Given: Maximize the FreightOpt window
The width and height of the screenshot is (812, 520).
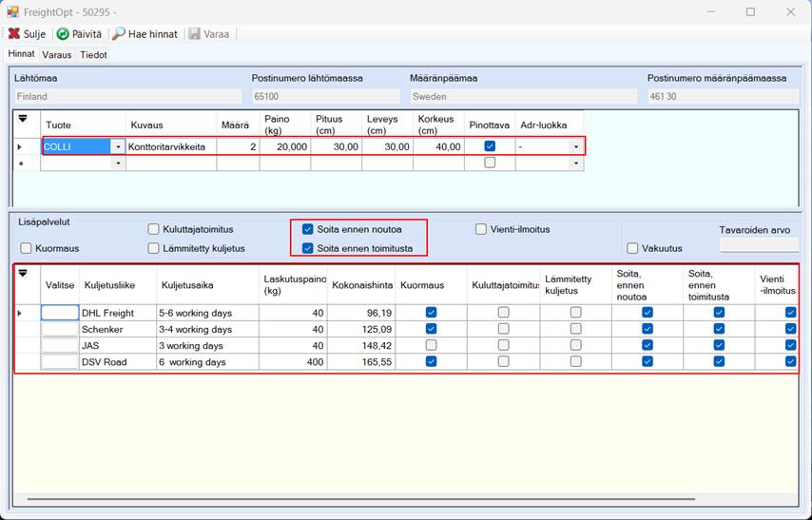Looking at the screenshot, I should (x=750, y=12).
